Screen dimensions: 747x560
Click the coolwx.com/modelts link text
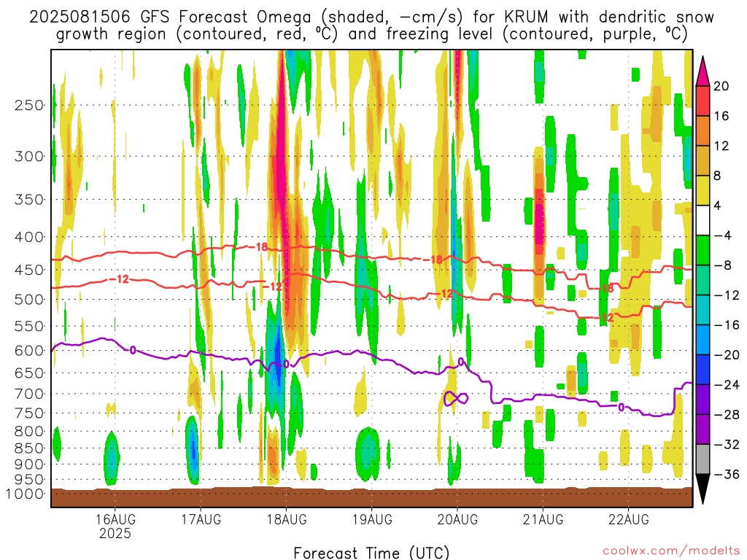[x=671, y=551]
